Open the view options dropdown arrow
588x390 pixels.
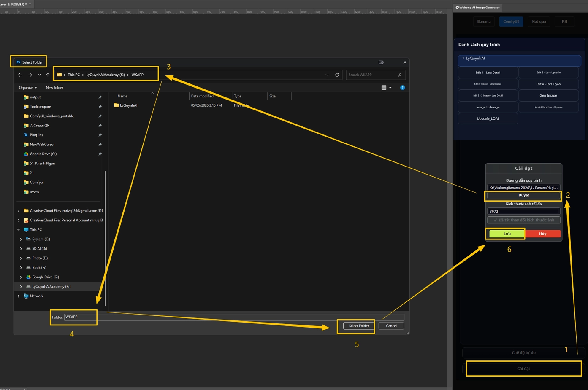390,88
